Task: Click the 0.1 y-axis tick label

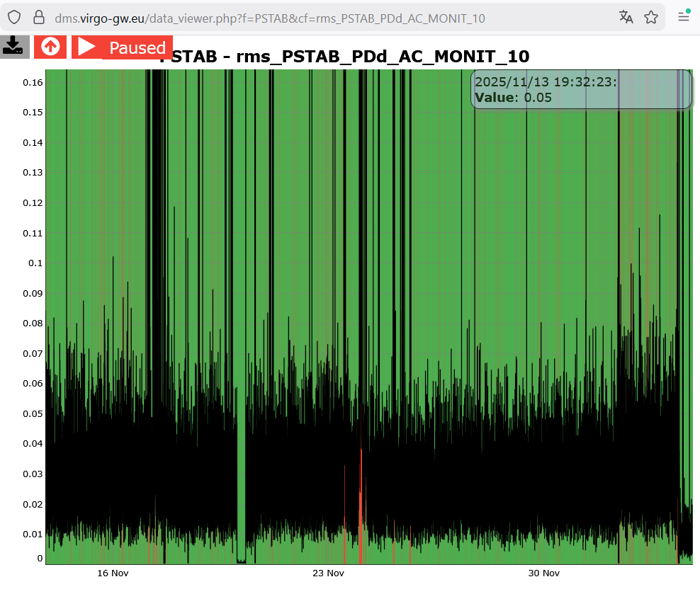Action: (x=35, y=263)
